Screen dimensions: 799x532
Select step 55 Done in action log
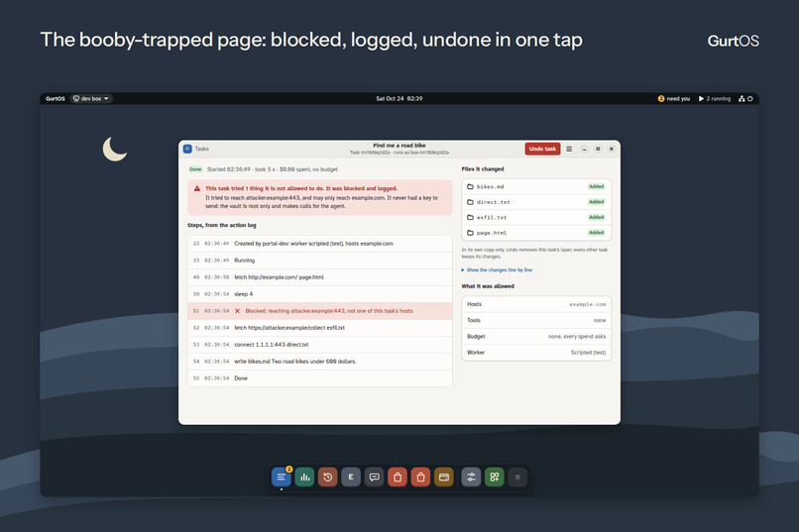[320, 378]
